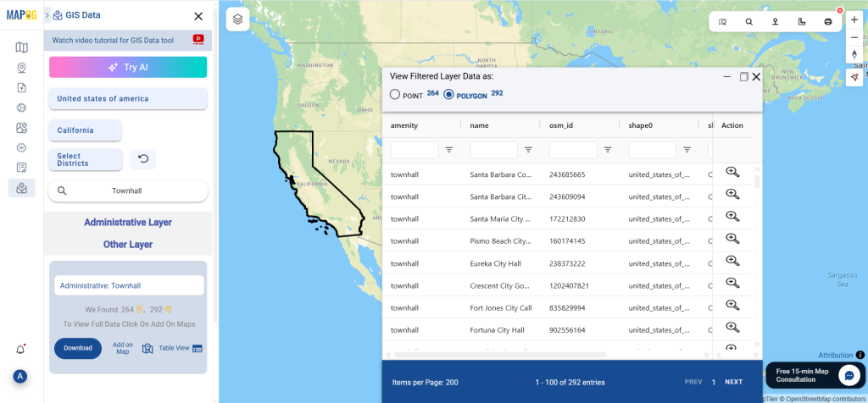Open the map icon in left sidebar

click(21, 47)
